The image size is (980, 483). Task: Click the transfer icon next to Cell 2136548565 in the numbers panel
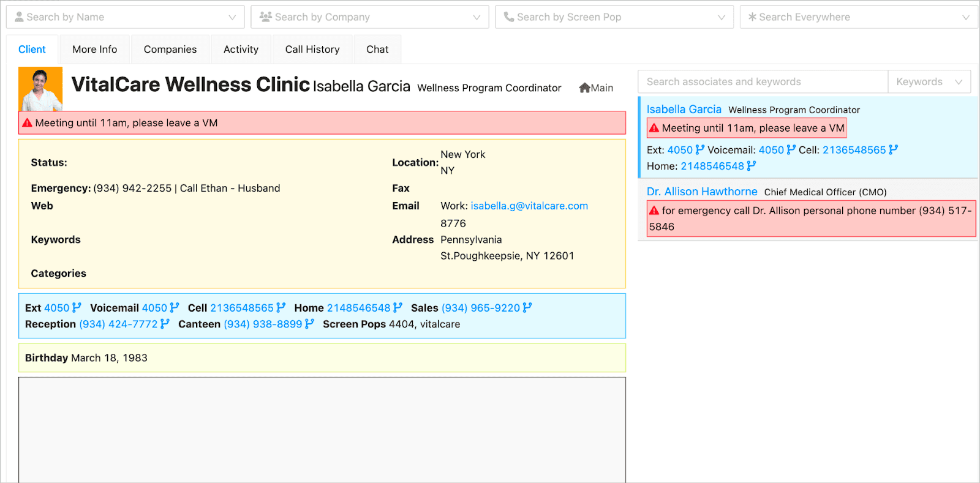pos(281,307)
